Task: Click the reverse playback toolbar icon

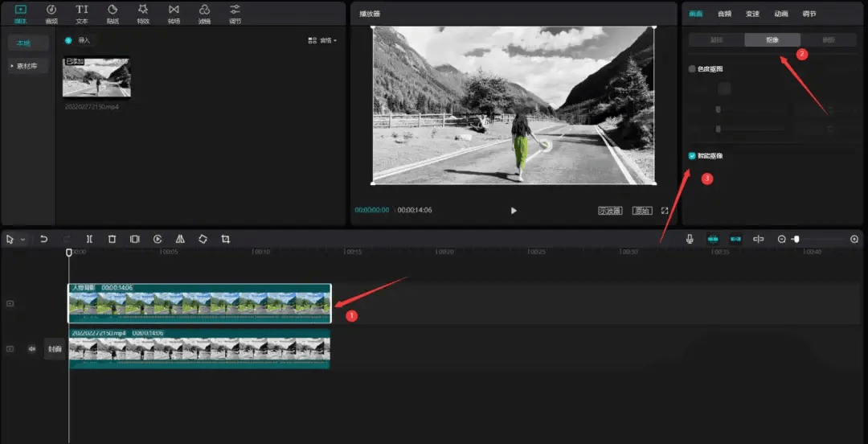Action: coord(158,239)
